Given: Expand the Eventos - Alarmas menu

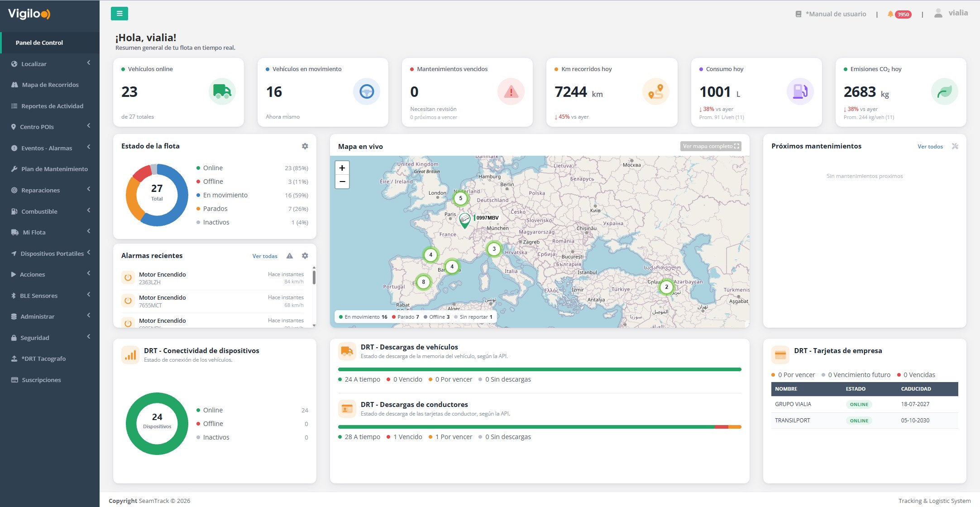Looking at the screenshot, I should pyautogui.click(x=50, y=148).
